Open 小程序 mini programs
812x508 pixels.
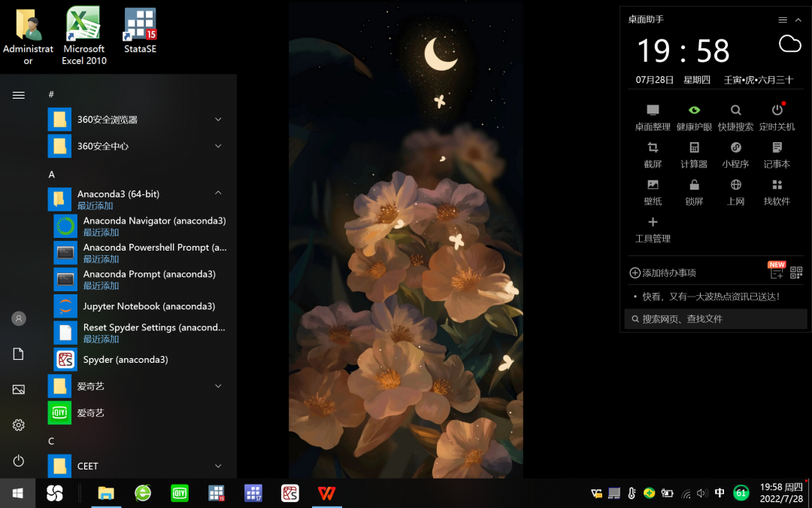735,155
